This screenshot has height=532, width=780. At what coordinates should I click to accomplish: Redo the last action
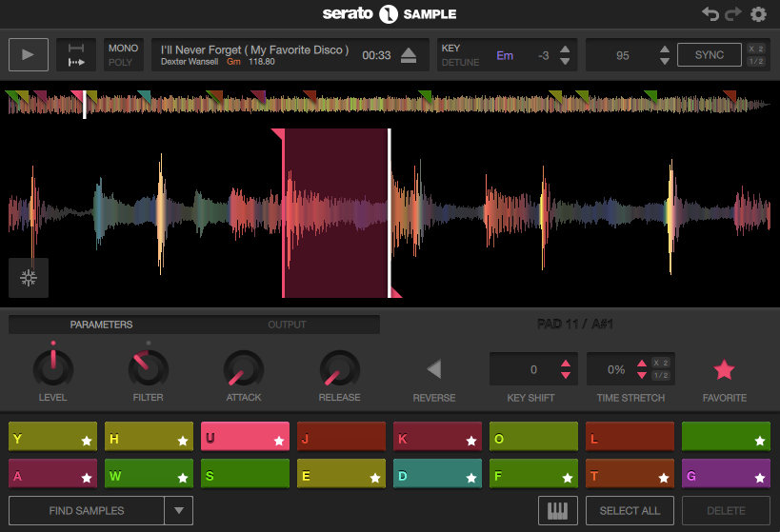(733, 14)
